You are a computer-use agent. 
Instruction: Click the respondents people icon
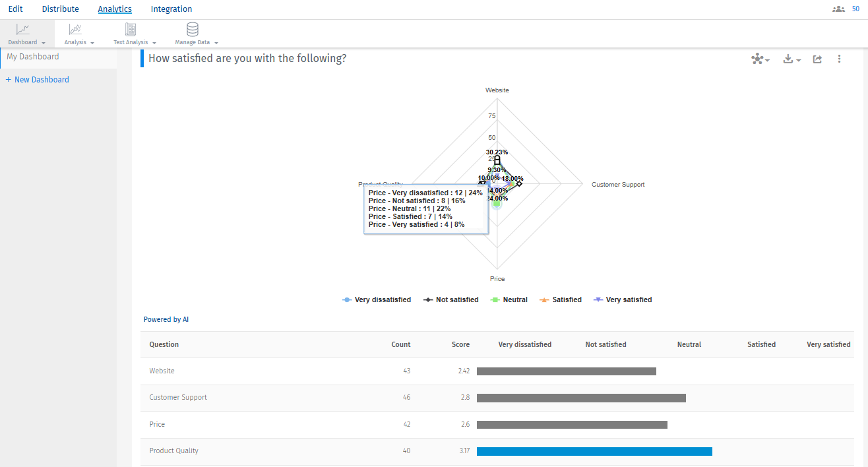(x=838, y=9)
